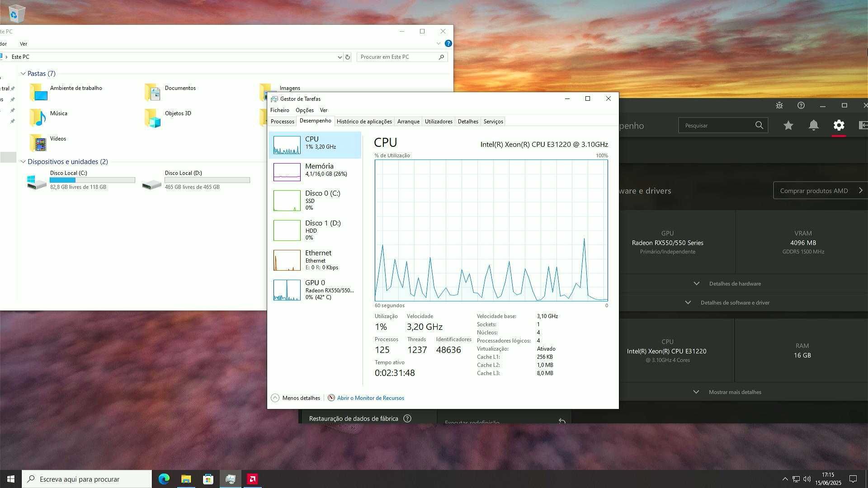868x488 pixels.
Task: Open the address bar history dropdown
Action: click(x=340, y=57)
